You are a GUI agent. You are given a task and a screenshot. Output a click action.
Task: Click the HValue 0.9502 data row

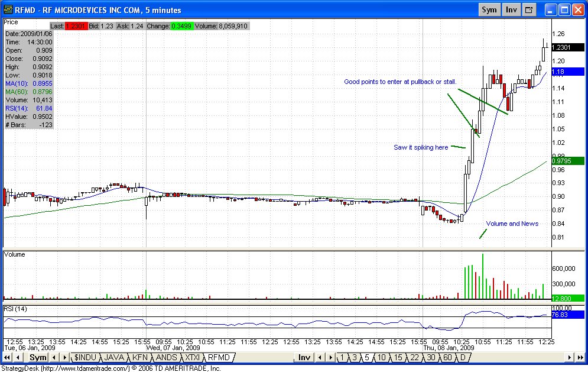tap(29, 117)
